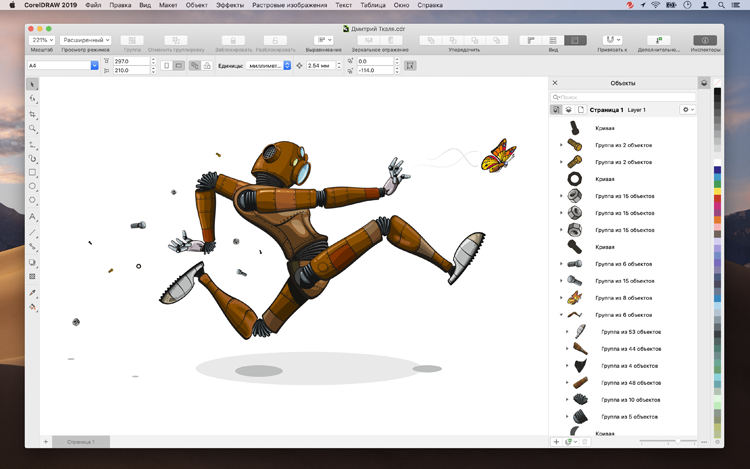Screen dimensions: 750x469
Task: Toggle the treat-as-filled frame button
Action: pyautogui.click(x=410, y=65)
